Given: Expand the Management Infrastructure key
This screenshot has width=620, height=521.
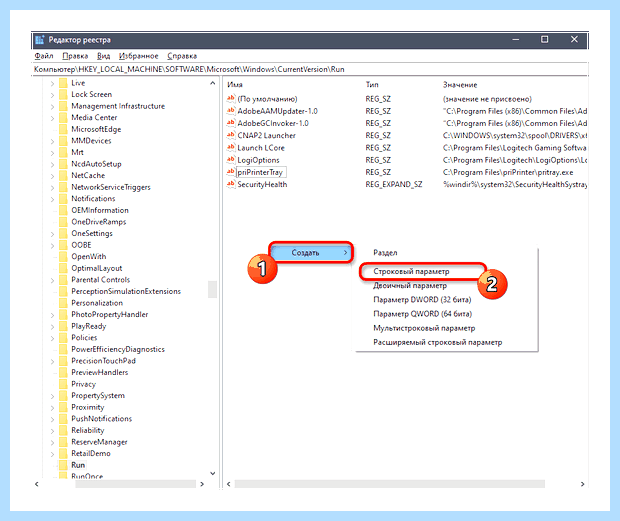Looking at the screenshot, I should pos(52,106).
